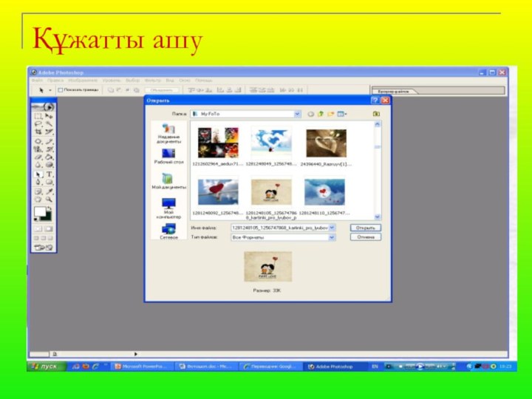Switch to Microsoft PowerPoint in taskbar
Screen dimensions: 532x399
(x=140, y=366)
